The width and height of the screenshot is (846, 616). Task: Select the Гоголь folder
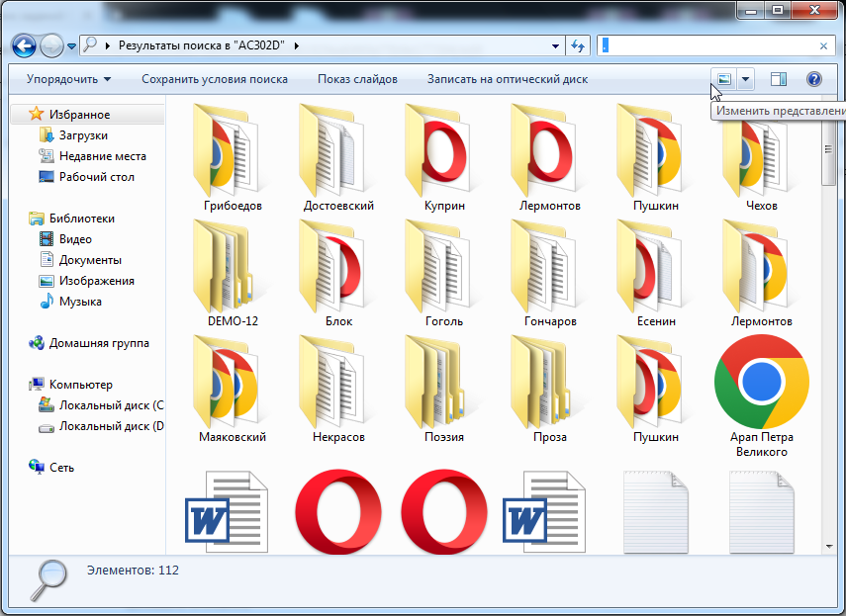click(444, 274)
